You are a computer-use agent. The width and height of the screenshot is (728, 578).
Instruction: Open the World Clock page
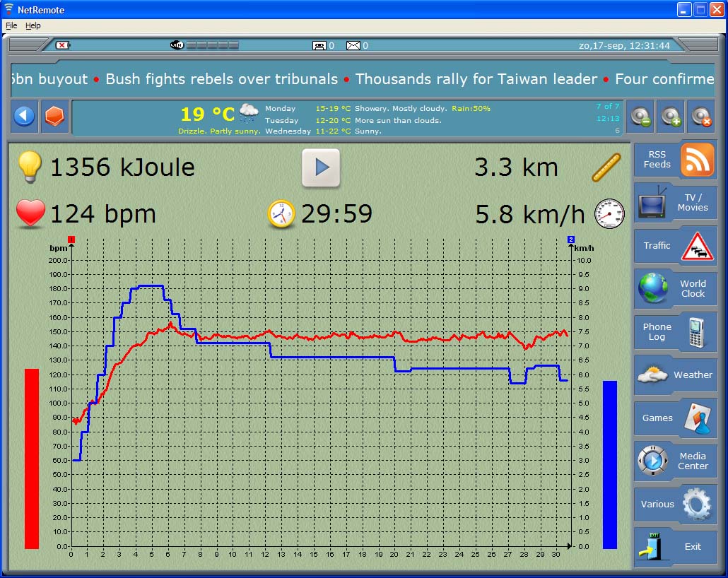[x=675, y=289]
